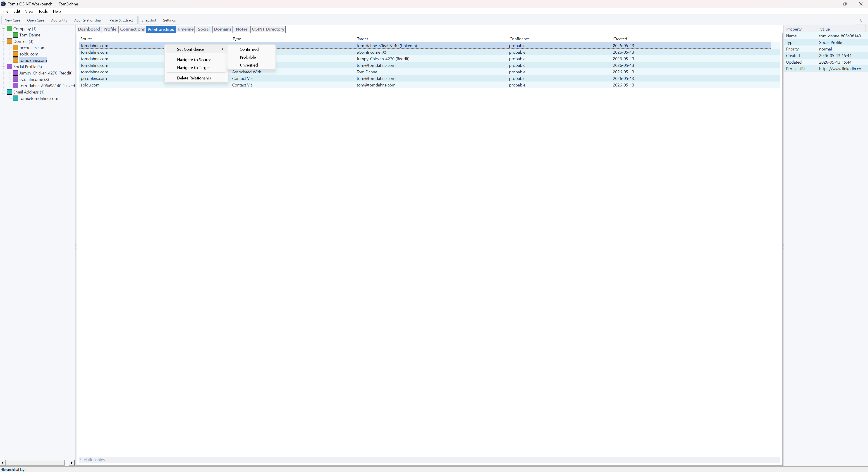This screenshot has width=868, height=472.
Task: Open the Edit menu
Action: 17,11
